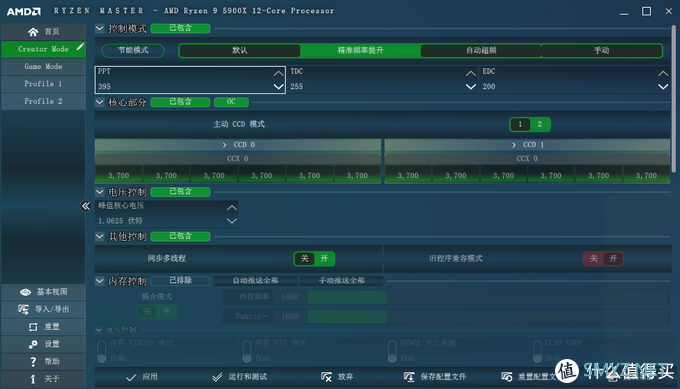Open About info icon

(x=33, y=379)
